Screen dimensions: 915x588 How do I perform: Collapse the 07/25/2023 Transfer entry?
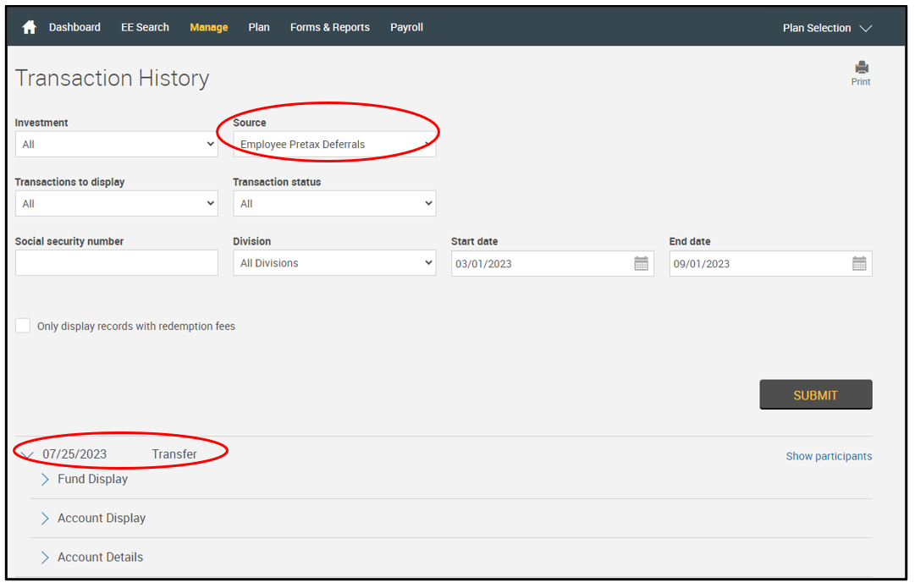[x=27, y=455]
